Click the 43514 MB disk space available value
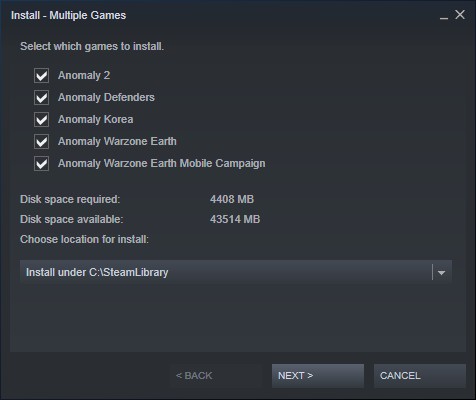 point(235,219)
